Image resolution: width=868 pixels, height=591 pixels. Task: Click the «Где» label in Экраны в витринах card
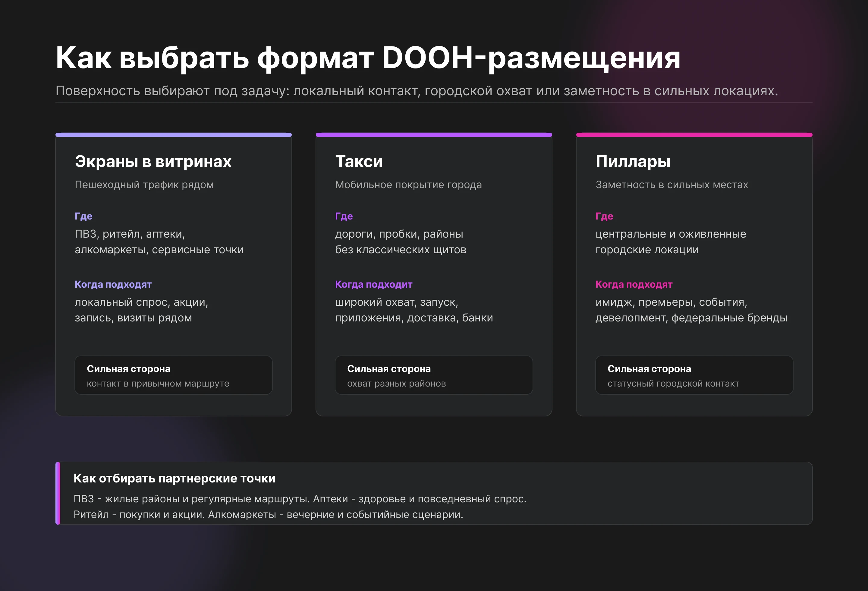(84, 216)
